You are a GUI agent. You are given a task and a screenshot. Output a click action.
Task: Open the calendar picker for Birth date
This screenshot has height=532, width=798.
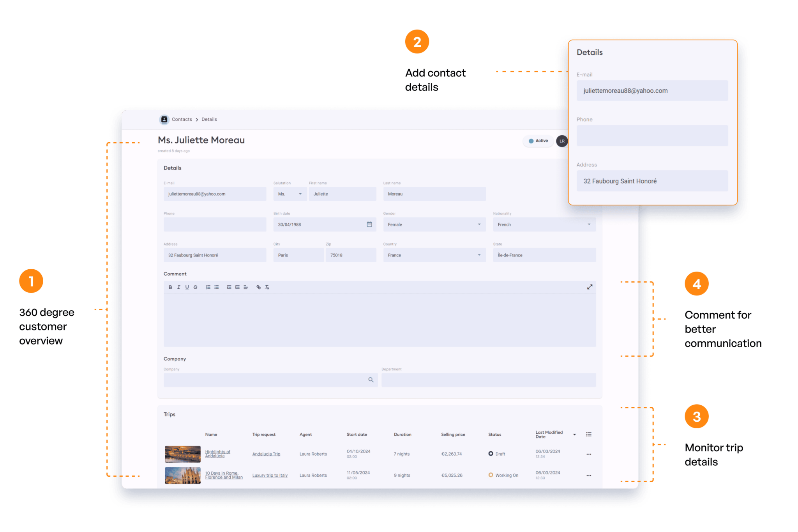point(369,224)
